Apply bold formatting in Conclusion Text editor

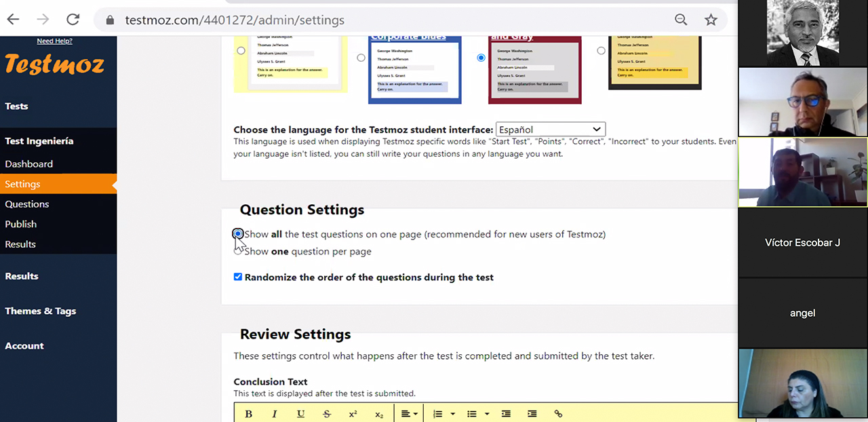pos(248,414)
